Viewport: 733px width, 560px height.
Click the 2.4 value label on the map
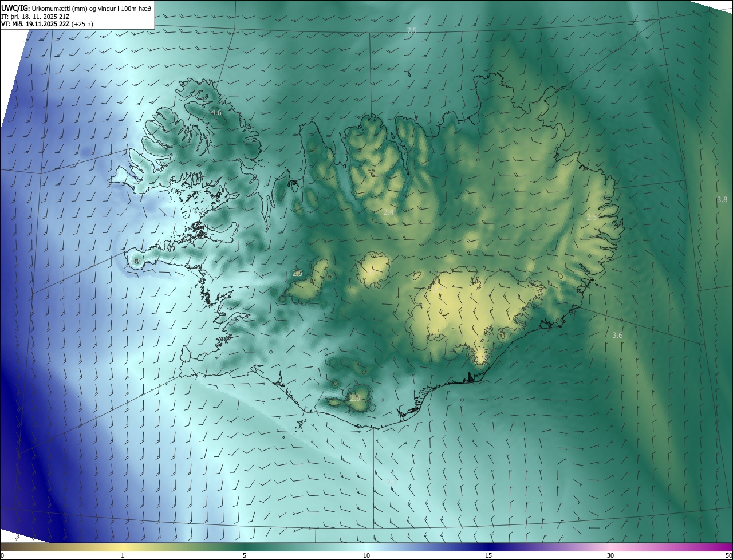point(388,212)
